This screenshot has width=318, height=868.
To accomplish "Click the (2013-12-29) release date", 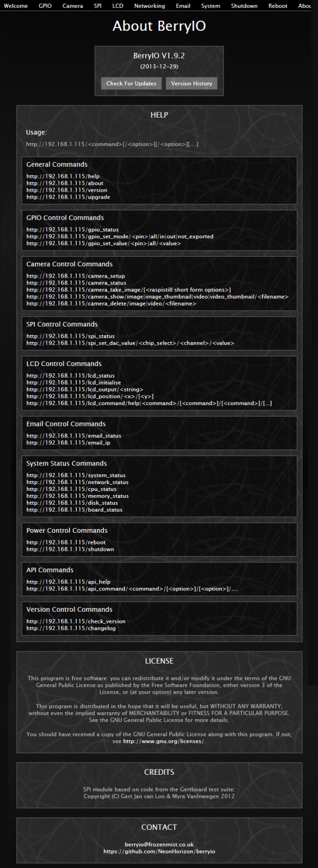I will click(159, 67).
